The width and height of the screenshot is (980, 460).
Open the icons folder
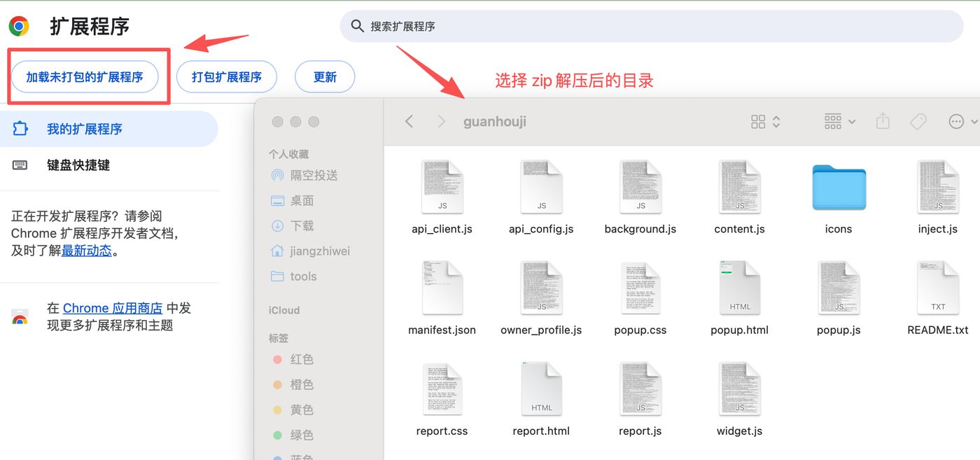tap(839, 188)
